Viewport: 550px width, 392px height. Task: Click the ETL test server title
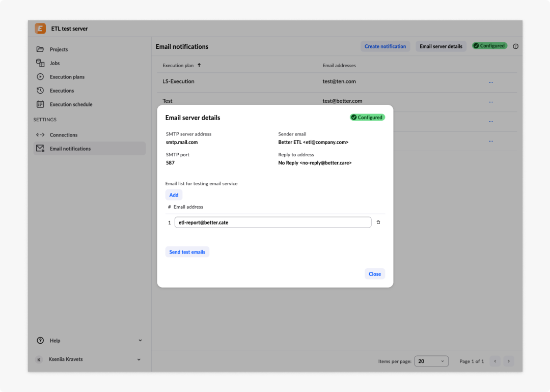pyautogui.click(x=69, y=29)
